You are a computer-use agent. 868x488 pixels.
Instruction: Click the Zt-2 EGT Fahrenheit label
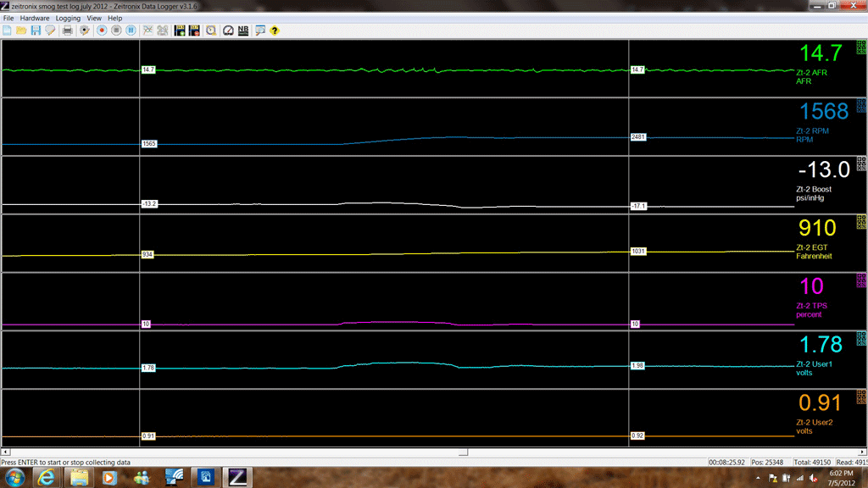(814, 252)
